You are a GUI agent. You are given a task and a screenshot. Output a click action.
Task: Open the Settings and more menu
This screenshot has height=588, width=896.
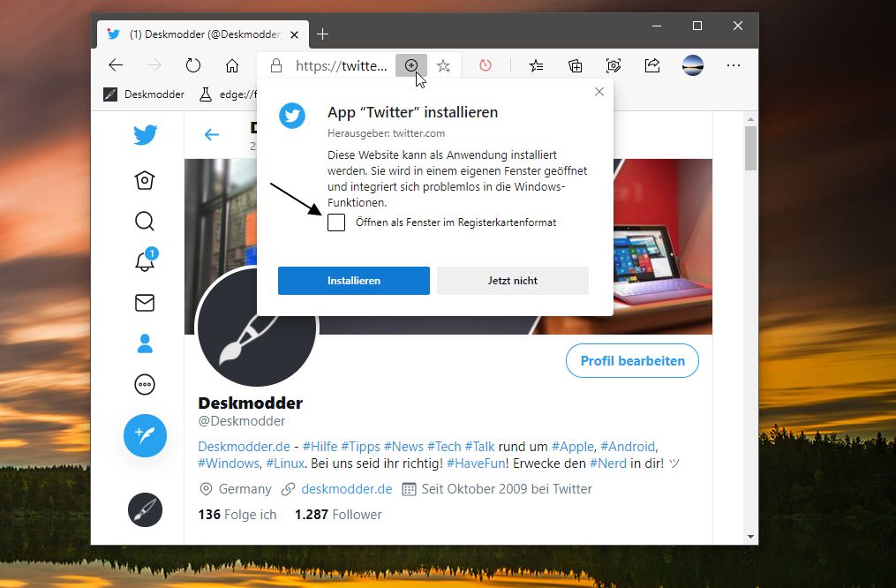(734, 65)
